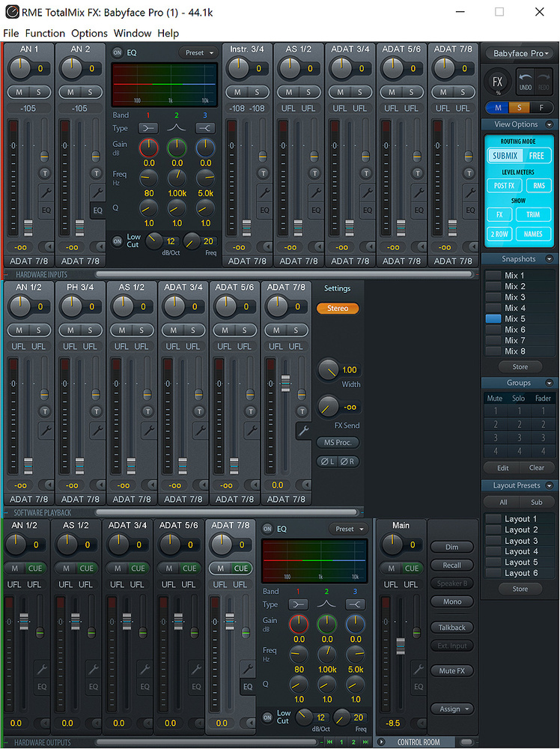This screenshot has width=560, height=749.
Task: Click the Store button under Snapshots
Action: (x=520, y=367)
